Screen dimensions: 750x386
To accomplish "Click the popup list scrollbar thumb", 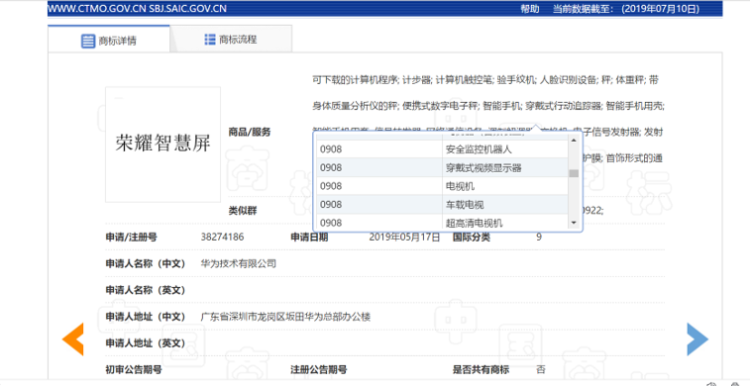I will [x=574, y=173].
